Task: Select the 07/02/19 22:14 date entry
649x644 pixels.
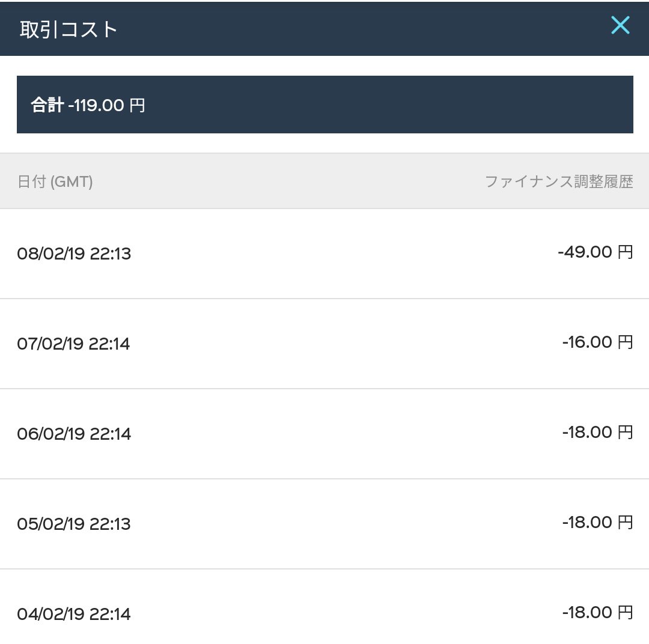Action: click(73, 344)
